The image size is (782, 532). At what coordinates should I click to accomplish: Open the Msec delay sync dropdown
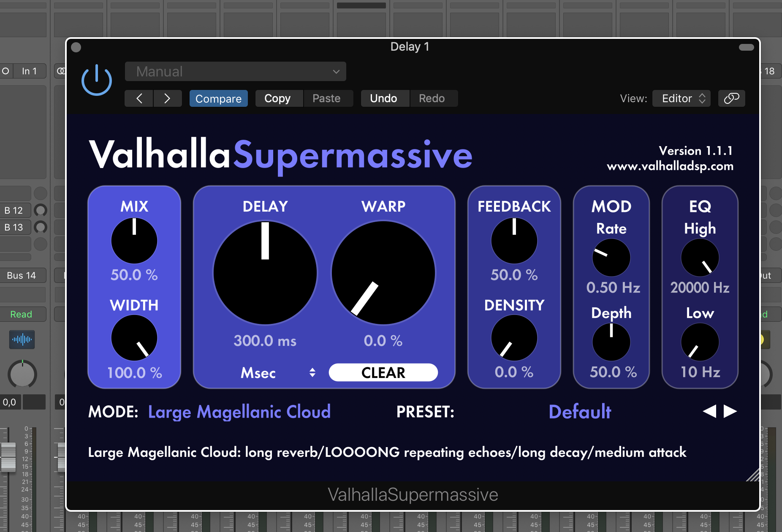tap(278, 373)
